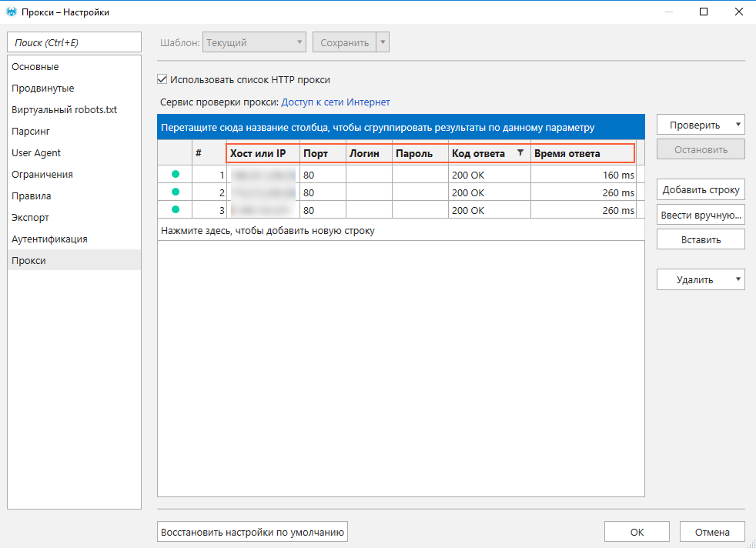Click the grouping panel Перетащите сюда название столбца

(x=400, y=127)
